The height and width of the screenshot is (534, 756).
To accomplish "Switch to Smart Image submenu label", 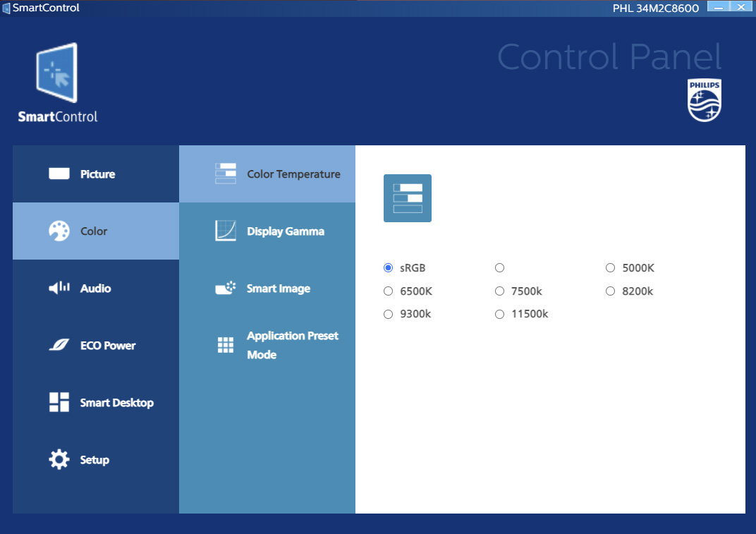I will point(278,289).
